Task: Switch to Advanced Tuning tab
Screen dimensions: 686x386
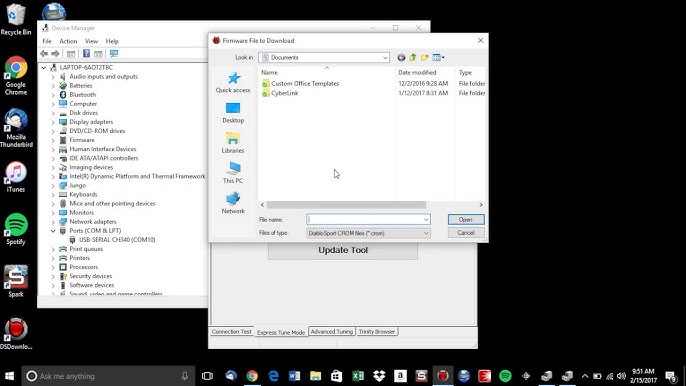Action: click(x=332, y=332)
